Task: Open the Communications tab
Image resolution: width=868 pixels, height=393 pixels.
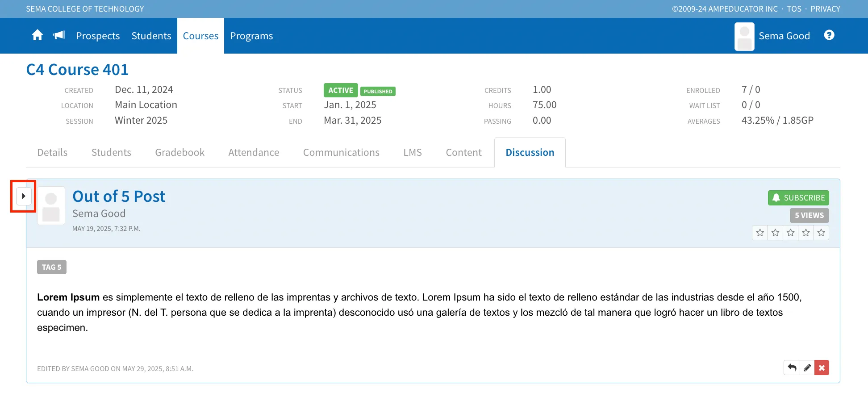Action: (341, 152)
